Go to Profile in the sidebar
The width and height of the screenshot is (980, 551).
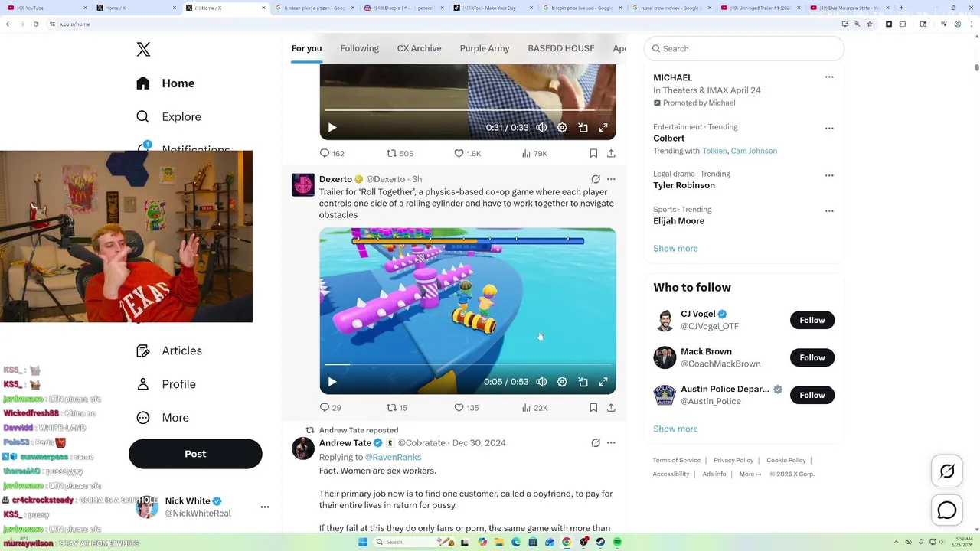(166, 384)
